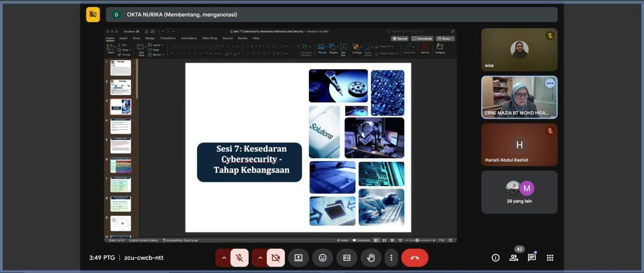The image size is (644, 273).
Task: Click the stop-annotation icon at top left
Action: pyautogui.click(x=93, y=15)
